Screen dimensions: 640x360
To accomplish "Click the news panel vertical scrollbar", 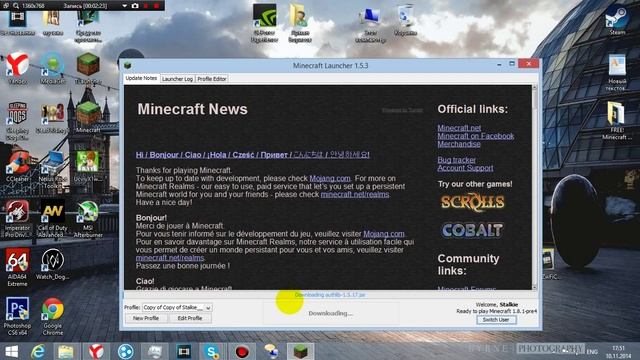I will [x=534, y=187].
